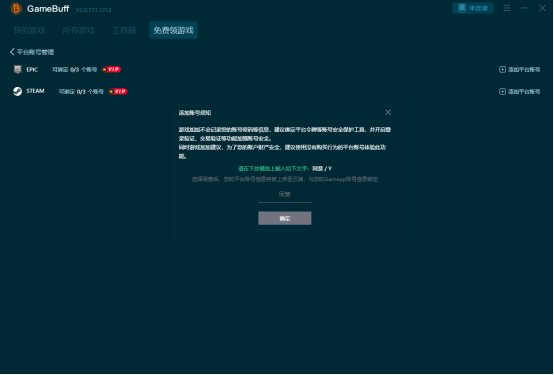Click the version number v2.0.711.1212
Image resolution: width=554 pixels, height=375 pixels.
[x=94, y=10]
